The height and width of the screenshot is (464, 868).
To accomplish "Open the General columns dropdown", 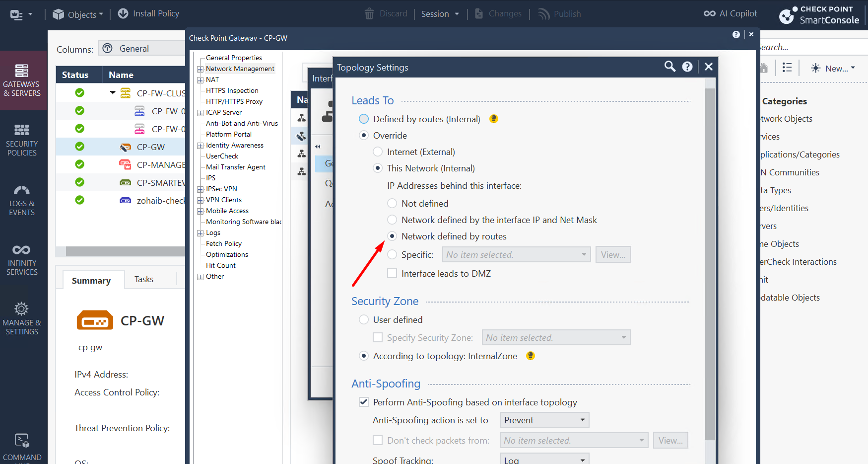I will [142, 48].
